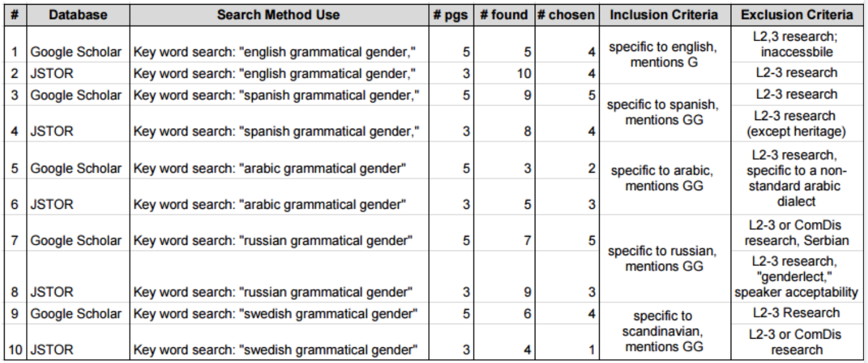Select the "# found" column header
The image size is (868, 363).
pos(504,15)
